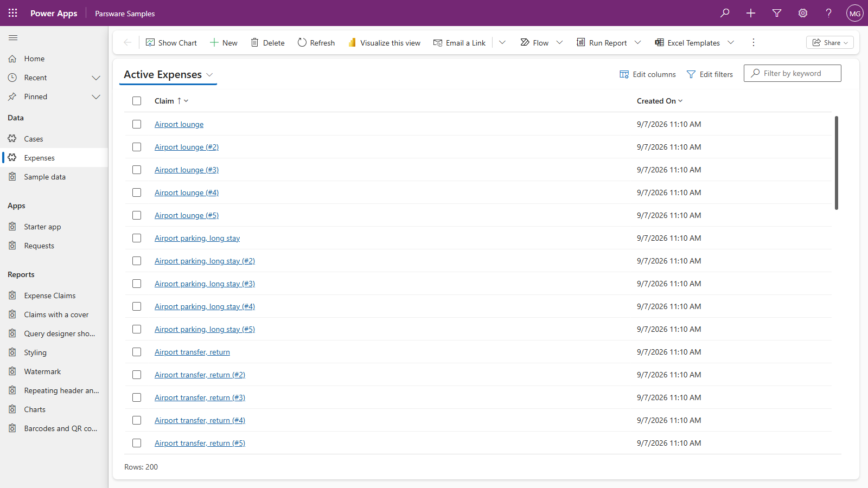Screen dimensions: 868x488
Task: Click the help question mark icon
Action: [829, 13]
